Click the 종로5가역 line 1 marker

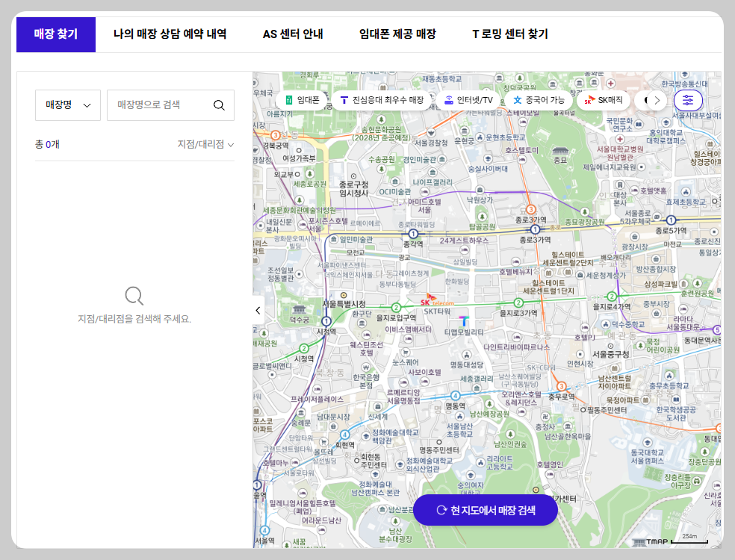click(x=671, y=220)
